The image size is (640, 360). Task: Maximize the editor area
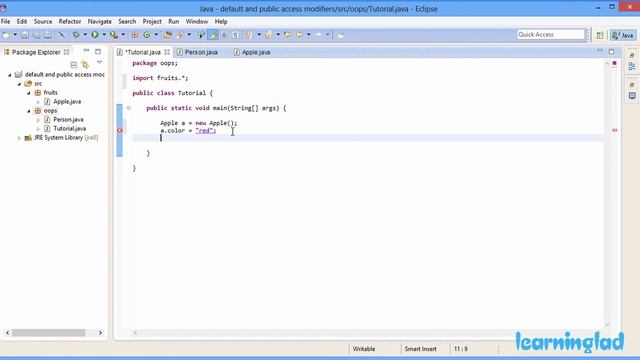tap(611, 51)
